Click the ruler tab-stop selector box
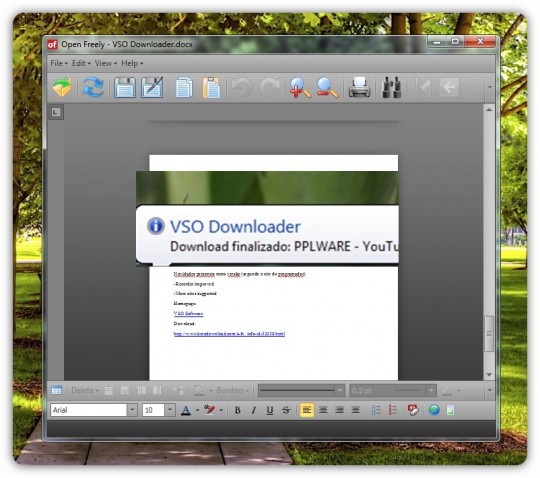The height and width of the screenshot is (478, 540). click(x=56, y=112)
